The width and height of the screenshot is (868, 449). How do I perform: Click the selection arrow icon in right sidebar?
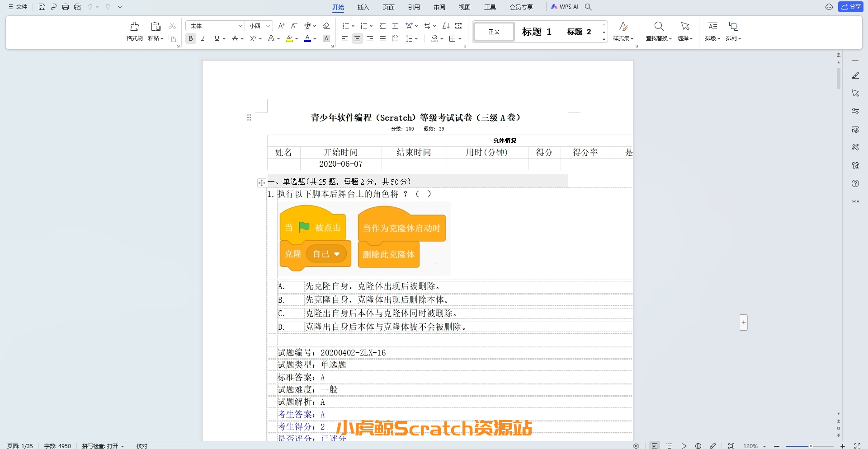855,93
